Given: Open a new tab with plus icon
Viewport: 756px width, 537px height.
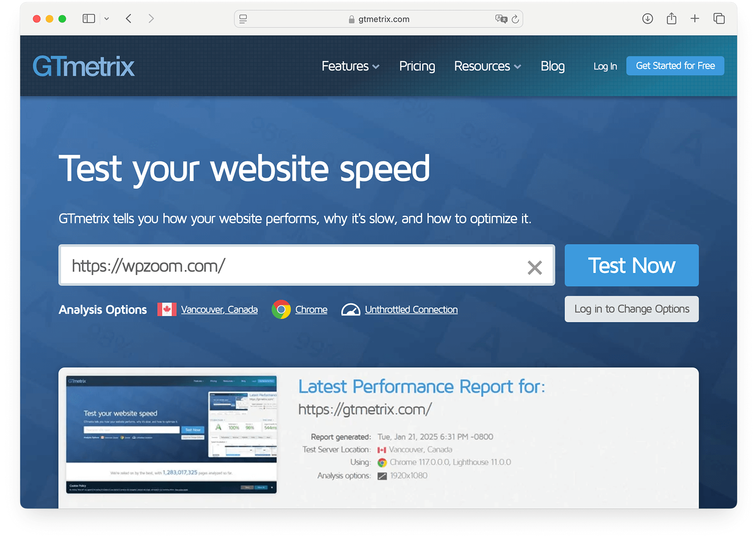Looking at the screenshot, I should (x=695, y=19).
